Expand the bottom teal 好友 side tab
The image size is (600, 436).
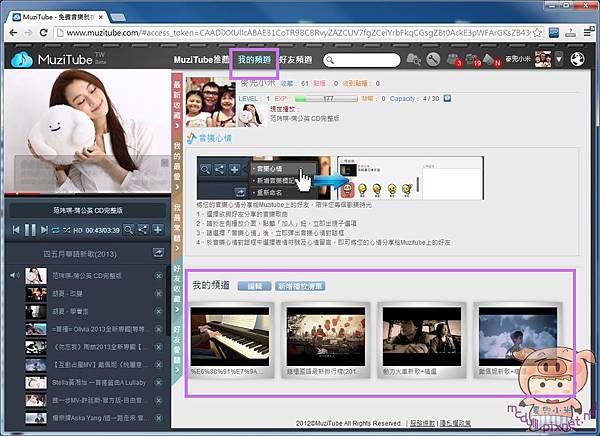(x=177, y=349)
